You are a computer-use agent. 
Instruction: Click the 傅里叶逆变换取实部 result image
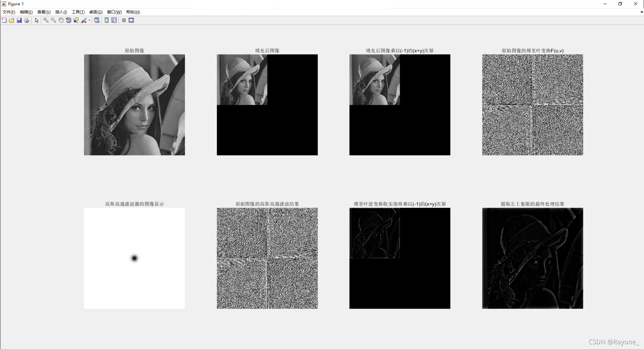[x=400, y=258]
